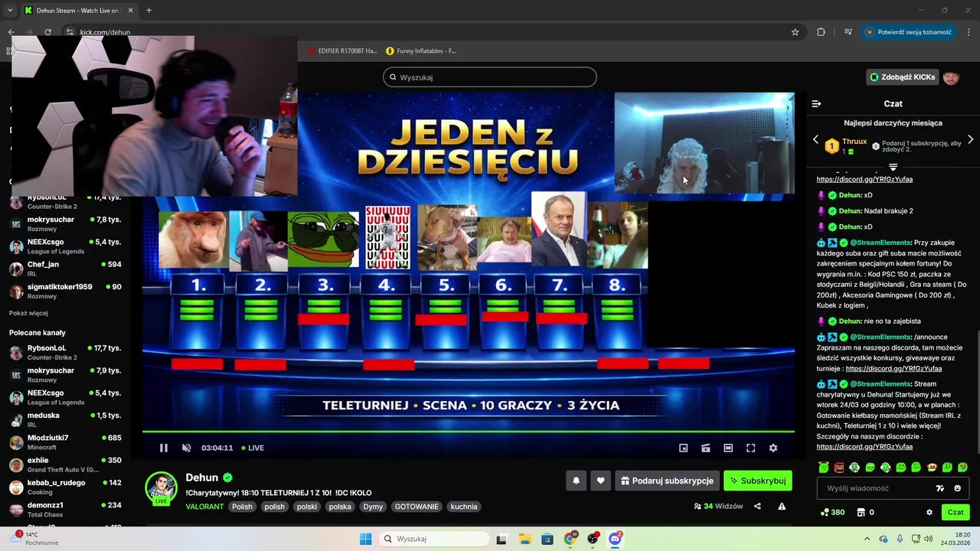Click the green Czat send button
This screenshot has height=551, width=980.
(955, 512)
